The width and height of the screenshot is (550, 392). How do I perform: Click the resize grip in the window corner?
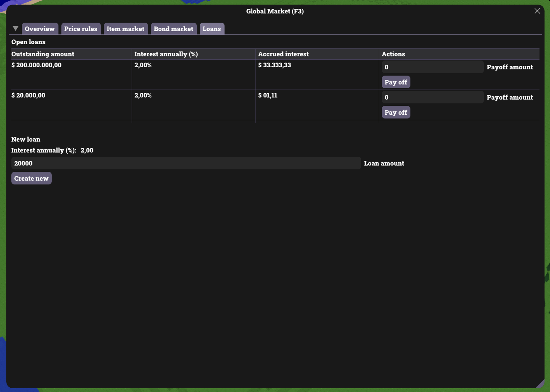539,383
